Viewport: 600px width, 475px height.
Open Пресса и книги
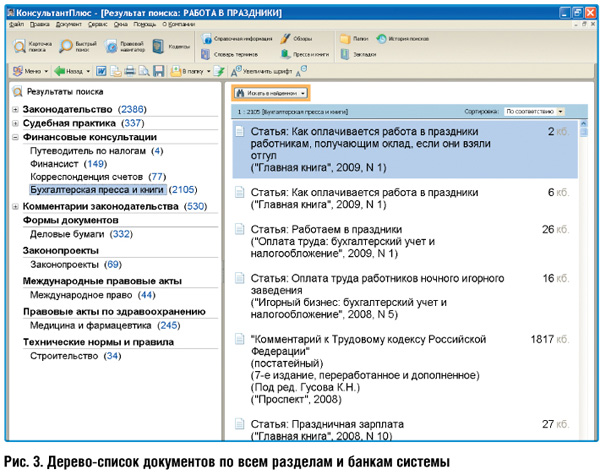click(x=305, y=54)
